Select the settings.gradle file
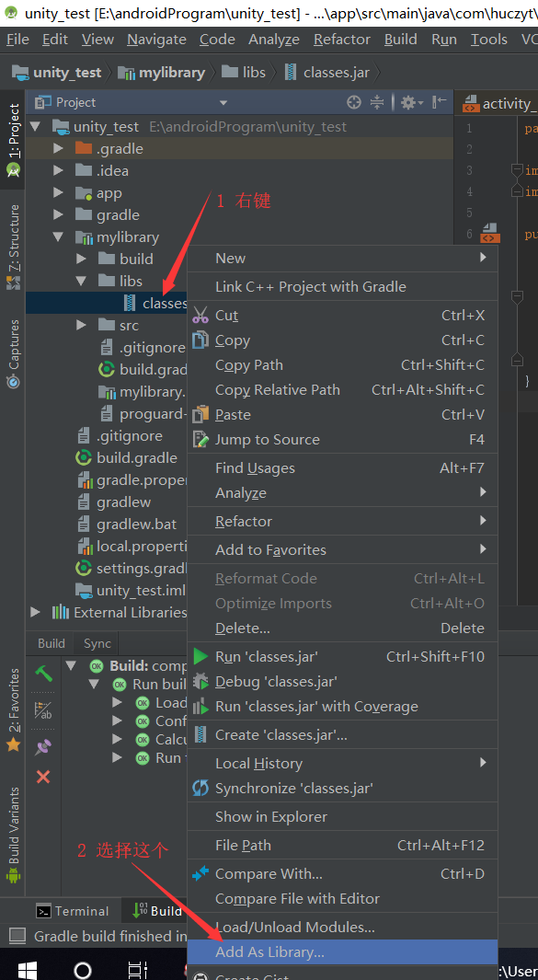Screen dimensions: 538x980 [x=132, y=568]
